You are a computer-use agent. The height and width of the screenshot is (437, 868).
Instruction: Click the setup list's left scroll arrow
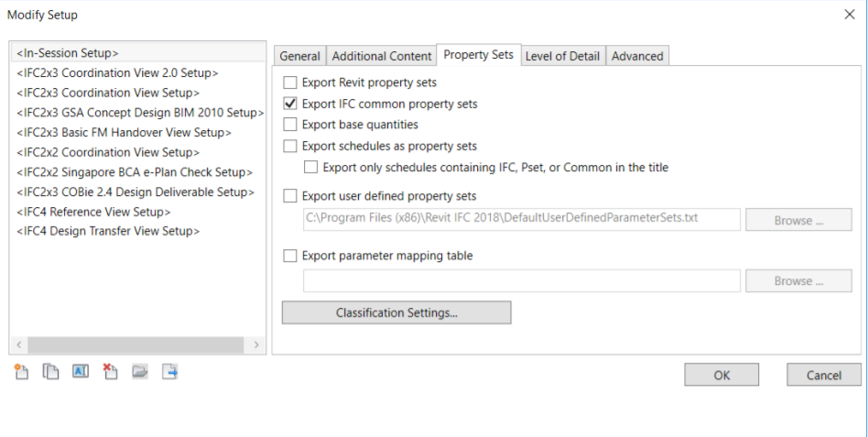pos(19,344)
